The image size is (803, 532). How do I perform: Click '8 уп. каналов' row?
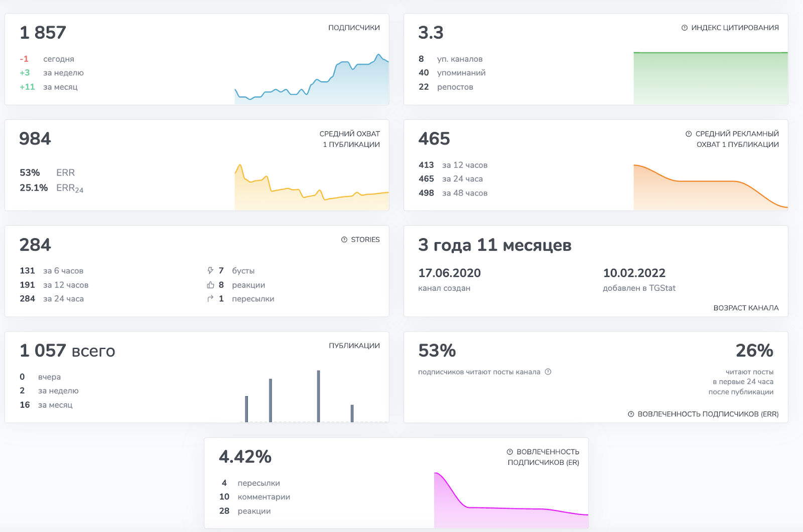(450, 59)
